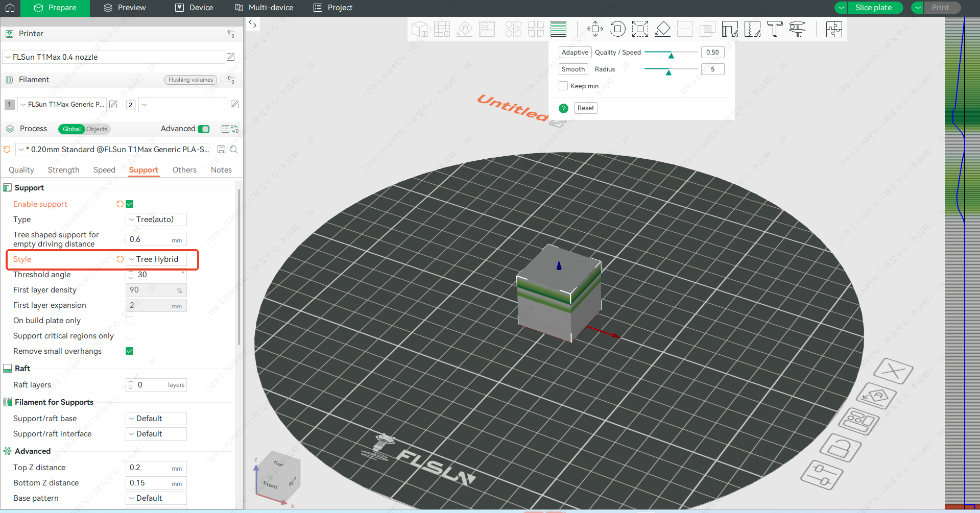Select the Text shape tool
This screenshot has width=980, height=513.
click(x=775, y=29)
